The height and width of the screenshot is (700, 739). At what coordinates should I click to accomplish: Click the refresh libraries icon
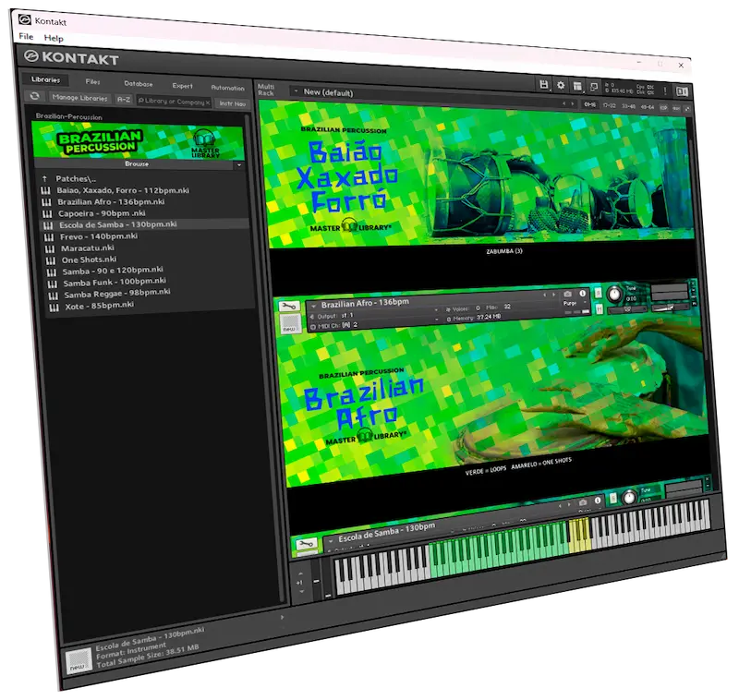click(x=34, y=96)
